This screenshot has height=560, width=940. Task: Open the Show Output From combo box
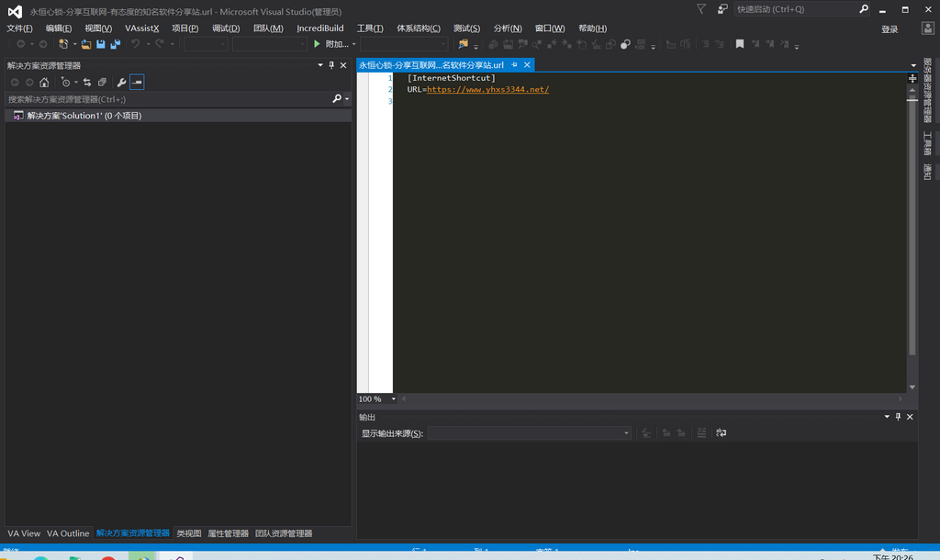tap(530, 433)
